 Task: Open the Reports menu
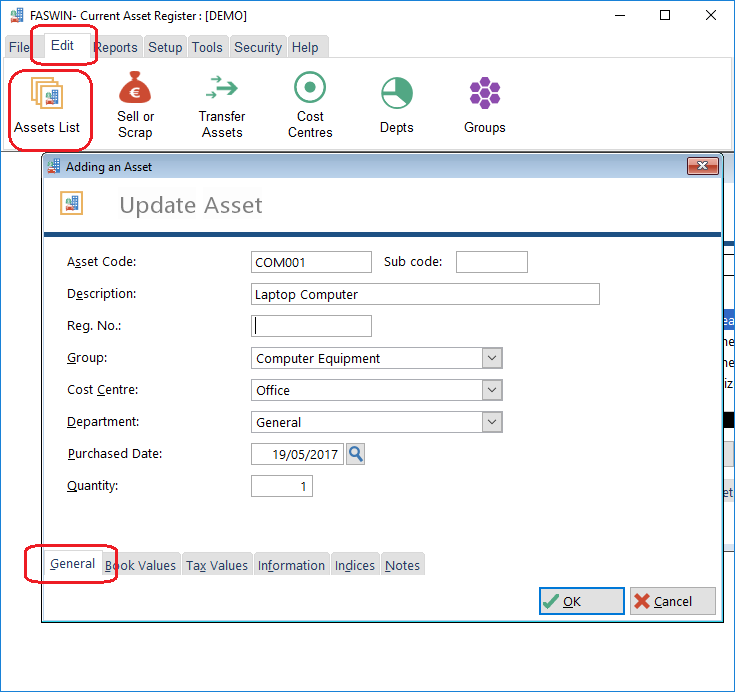pos(116,47)
